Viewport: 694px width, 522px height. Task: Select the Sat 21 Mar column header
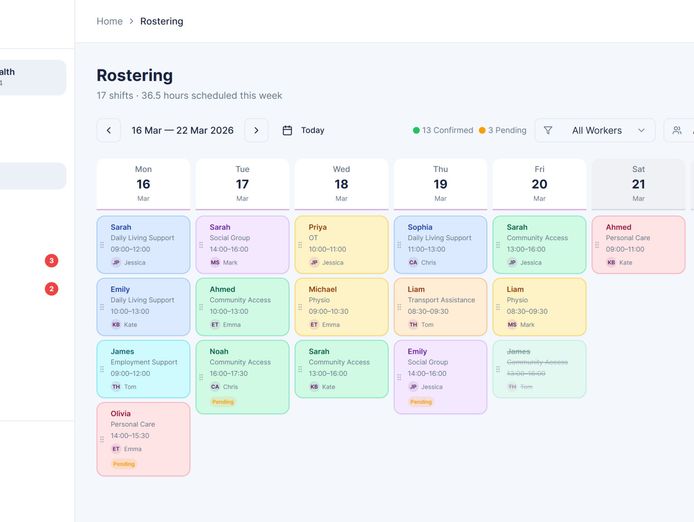[638, 184]
